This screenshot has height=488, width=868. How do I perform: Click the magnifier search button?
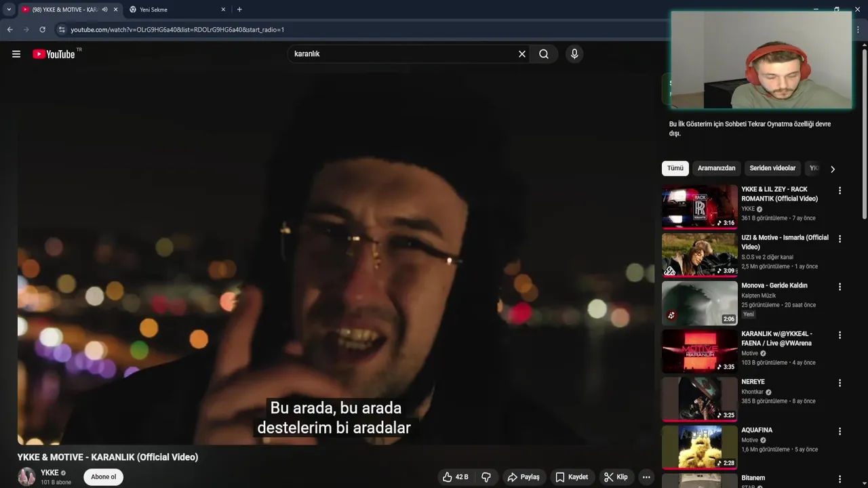point(544,54)
